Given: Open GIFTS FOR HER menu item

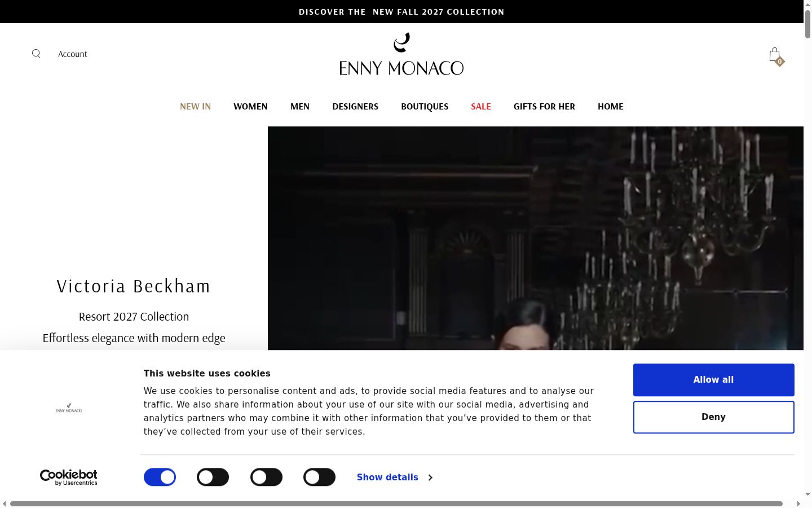Looking at the screenshot, I should [x=544, y=106].
